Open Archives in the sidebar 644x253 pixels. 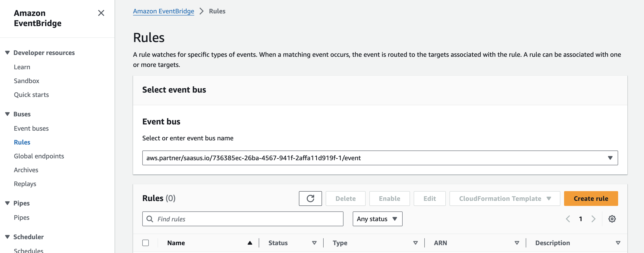pyautogui.click(x=26, y=170)
